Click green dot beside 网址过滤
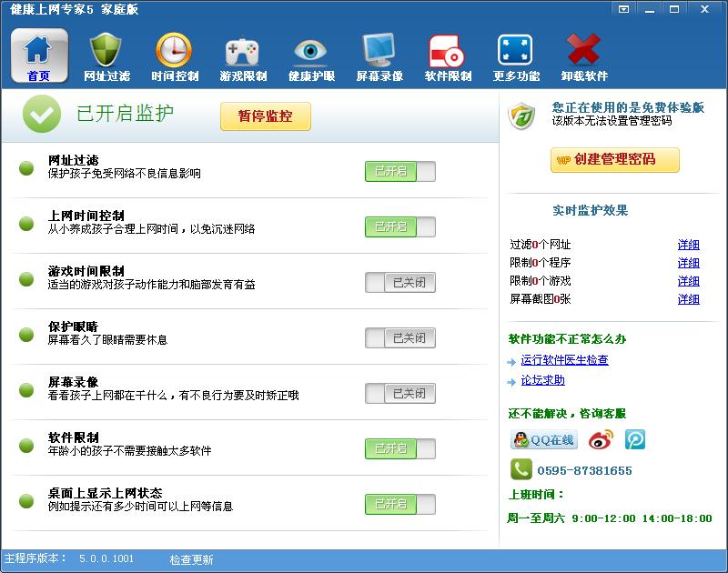This screenshot has width=728, height=573. point(26,168)
